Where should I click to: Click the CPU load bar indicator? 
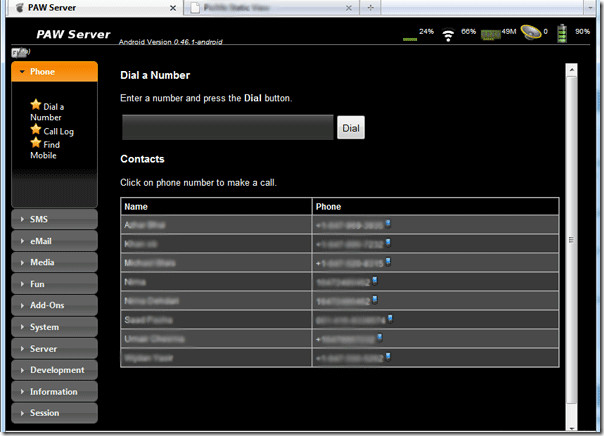(410, 39)
